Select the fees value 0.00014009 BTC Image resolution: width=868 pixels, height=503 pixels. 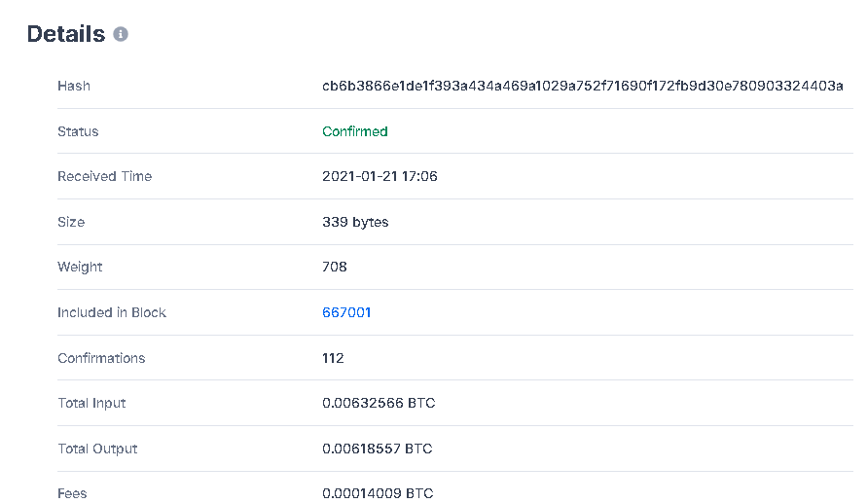coord(378,493)
